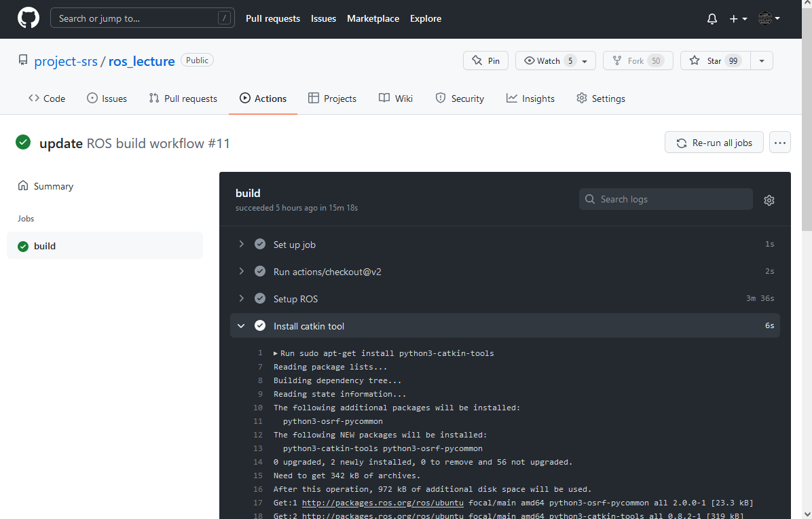The height and width of the screenshot is (519, 812).
Task: Switch to repository Pull requests tab
Action: (x=183, y=99)
